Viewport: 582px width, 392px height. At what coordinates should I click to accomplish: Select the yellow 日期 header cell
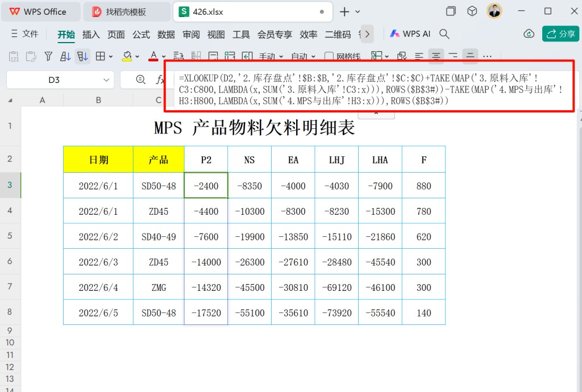(98, 160)
